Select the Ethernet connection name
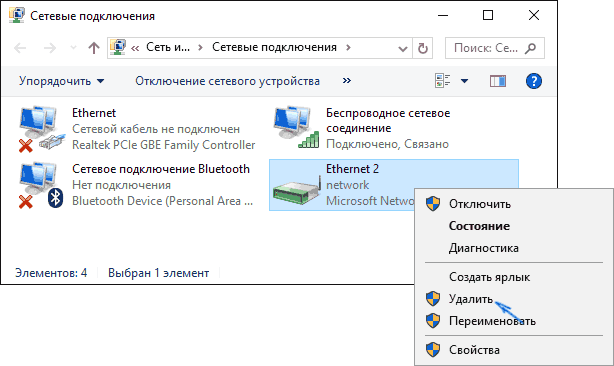Image resolution: width=614 pixels, height=366 pixels. [94, 113]
